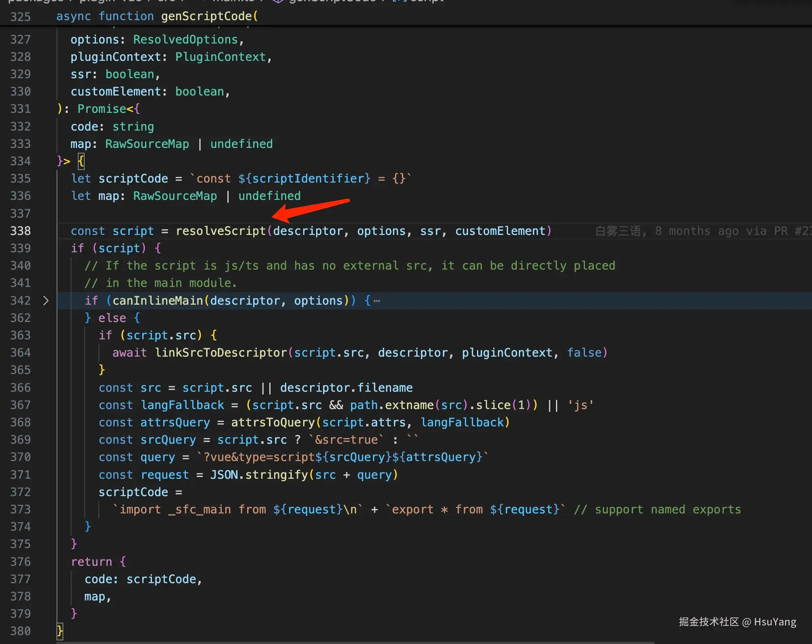This screenshot has width=812, height=644.
Task: Click line number 342 in the gutter
Action: (x=21, y=301)
